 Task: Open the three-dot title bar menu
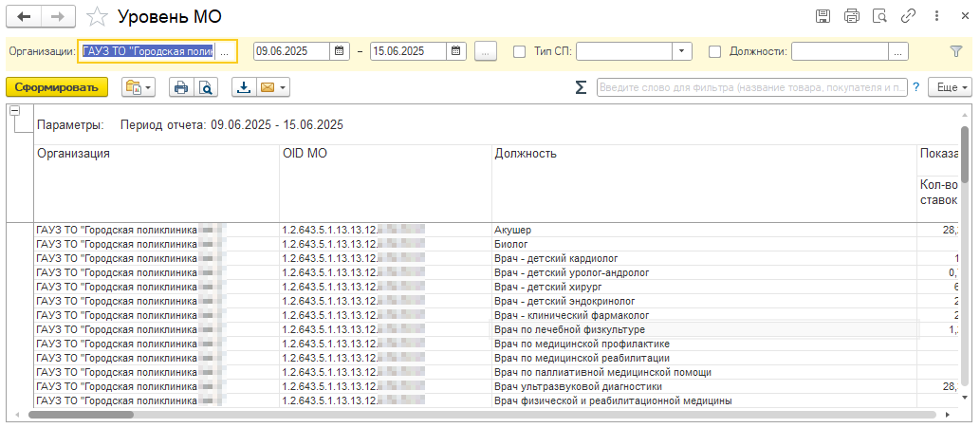(x=936, y=16)
